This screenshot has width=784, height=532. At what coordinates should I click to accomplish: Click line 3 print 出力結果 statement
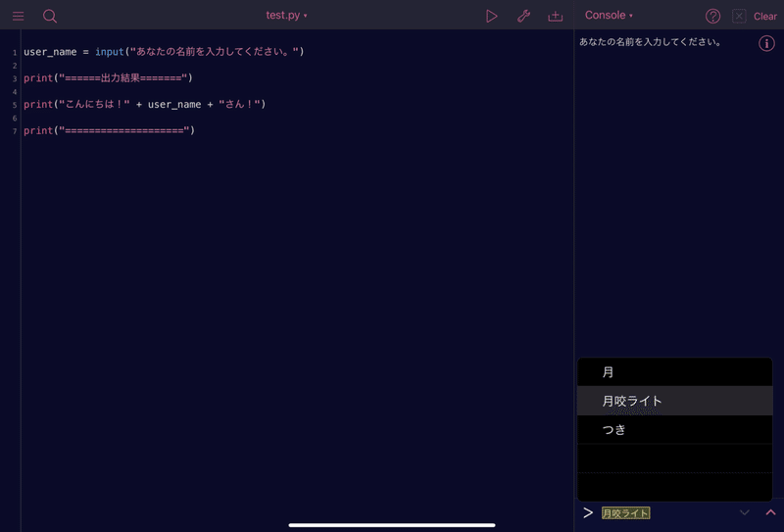pyautogui.click(x=108, y=78)
